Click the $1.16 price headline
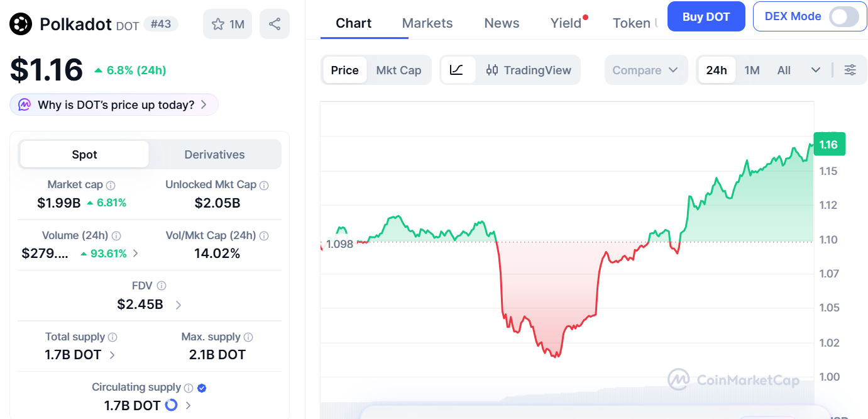Viewport: 868px width, 419px height. coord(47,70)
